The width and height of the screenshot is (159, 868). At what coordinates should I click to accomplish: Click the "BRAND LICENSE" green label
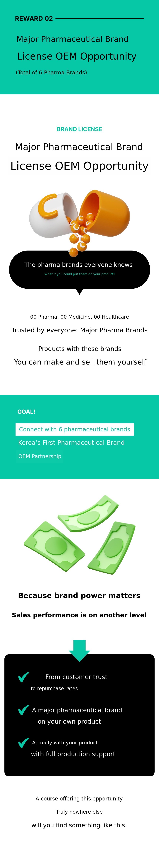click(x=79, y=129)
